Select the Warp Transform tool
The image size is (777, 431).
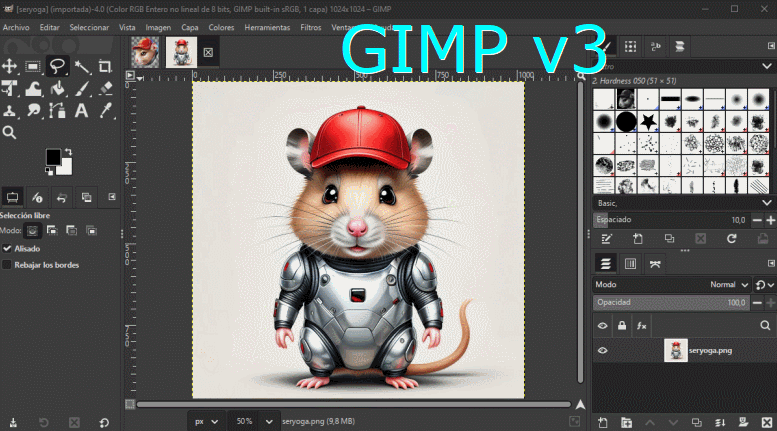[x=33, y=88]
